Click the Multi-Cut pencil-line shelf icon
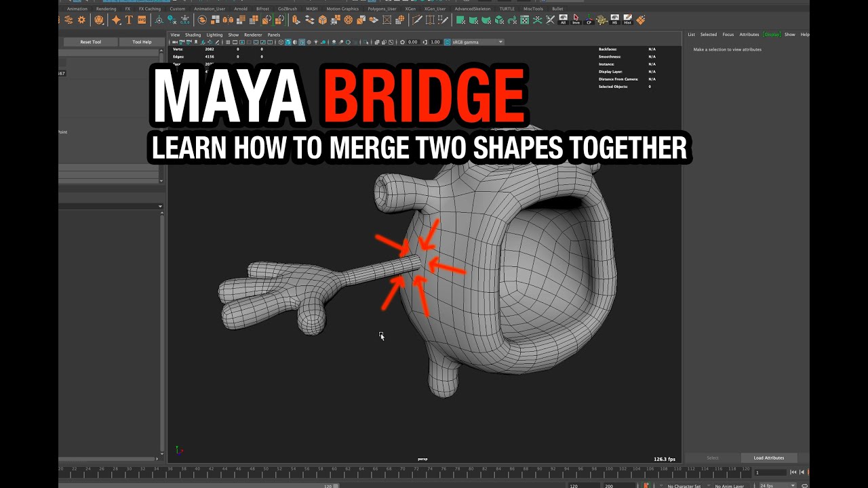The image size is (868, 488). click(417, 20)
